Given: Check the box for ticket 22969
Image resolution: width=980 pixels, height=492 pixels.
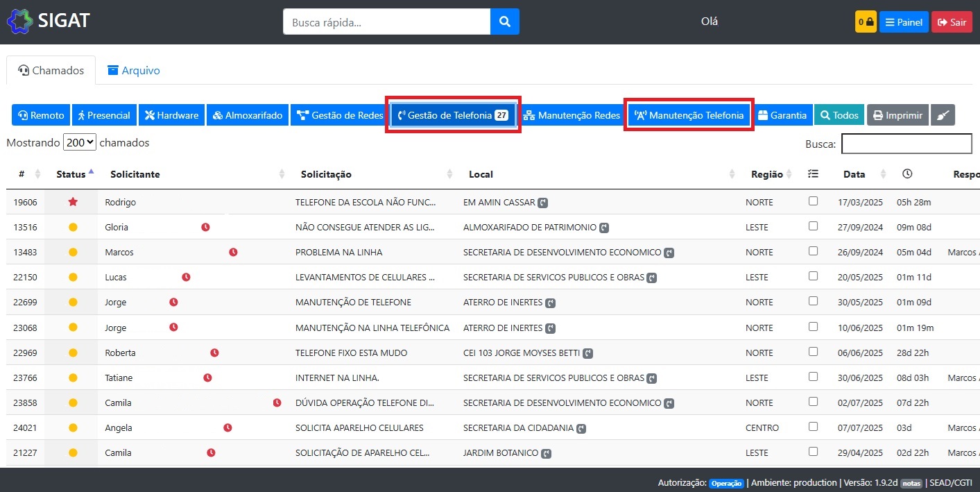Looking at the screenshot, I should (813, 352).
